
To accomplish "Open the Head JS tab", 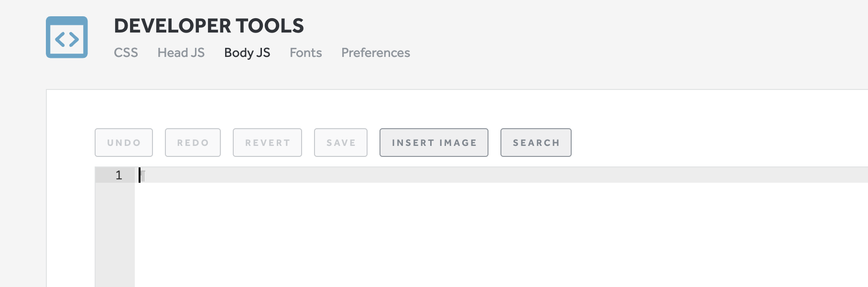I will (x=181, y=53).
